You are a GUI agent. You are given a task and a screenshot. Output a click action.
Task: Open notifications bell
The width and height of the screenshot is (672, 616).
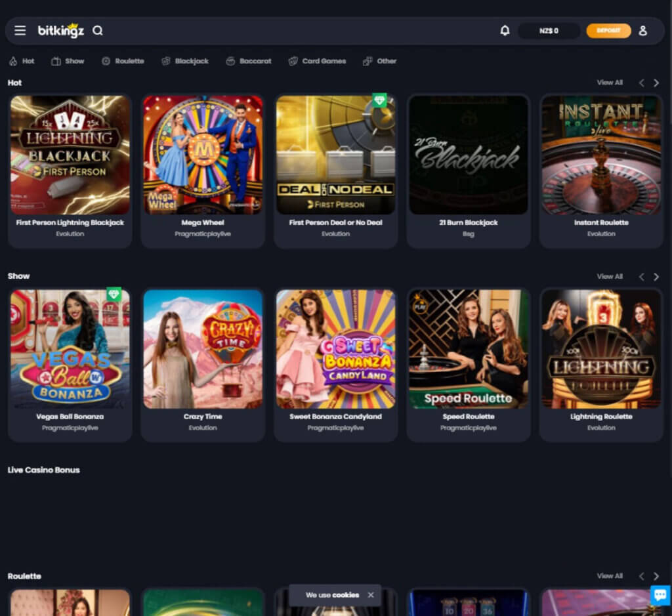pos(505,30)
